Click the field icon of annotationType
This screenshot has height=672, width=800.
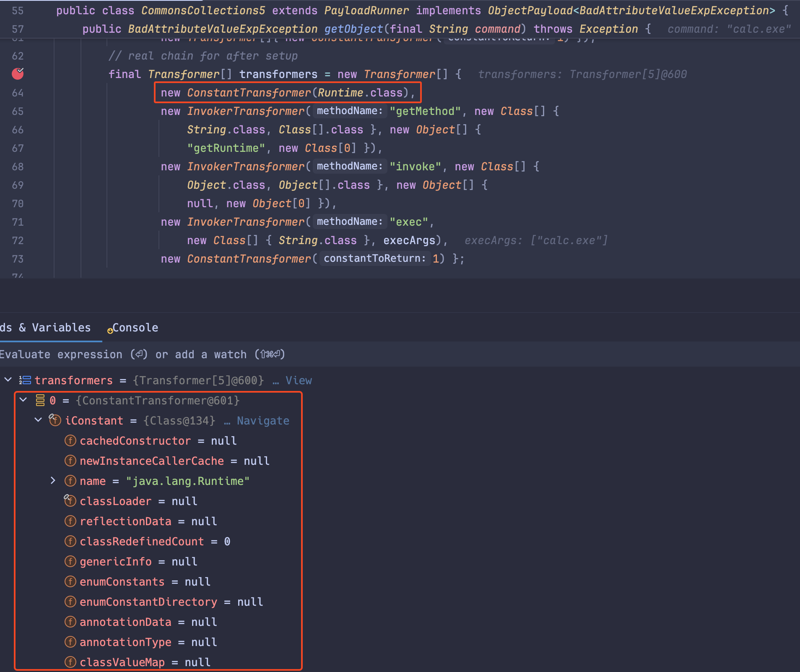click(x=70, y=642)
